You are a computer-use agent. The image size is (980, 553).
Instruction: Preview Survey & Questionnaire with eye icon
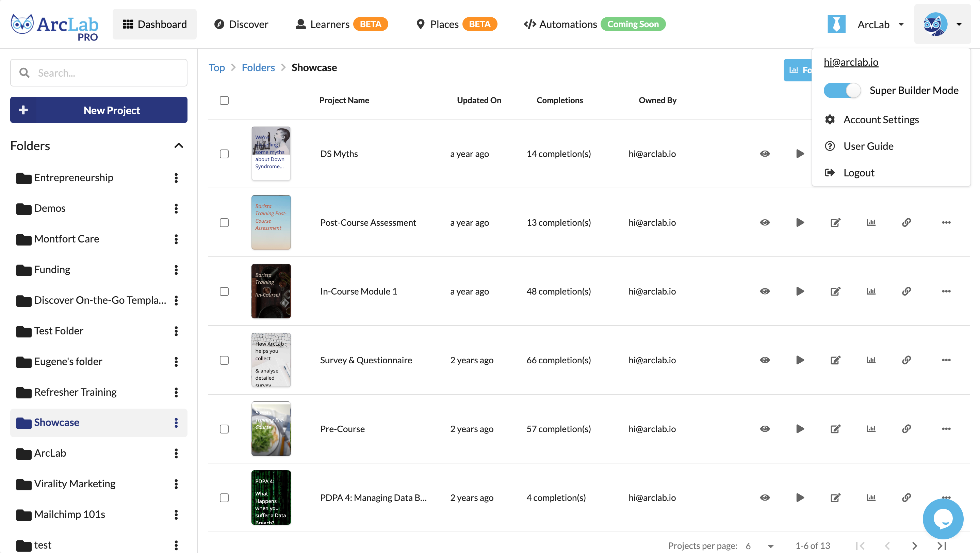[x=765, y=360]
